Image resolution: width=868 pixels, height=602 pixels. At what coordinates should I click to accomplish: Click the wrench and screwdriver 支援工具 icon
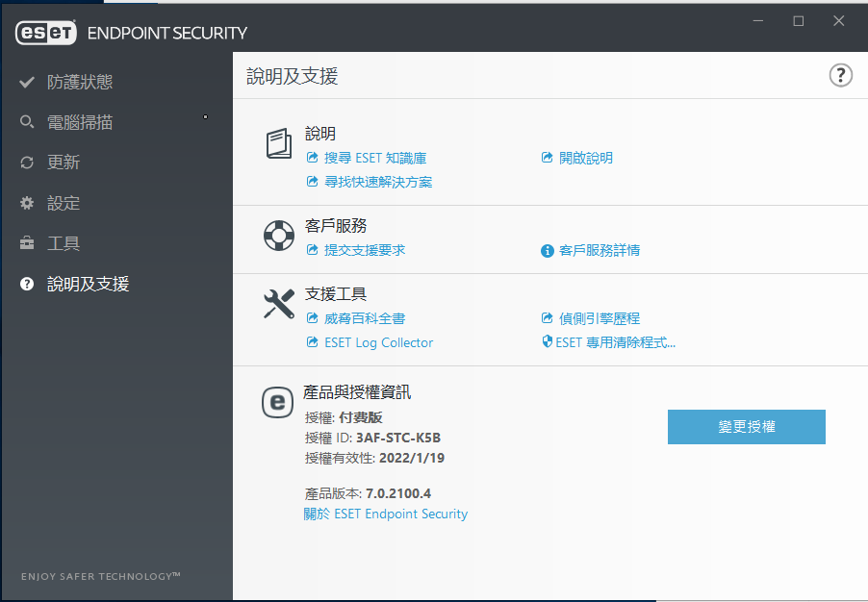[x=279, y=304]
